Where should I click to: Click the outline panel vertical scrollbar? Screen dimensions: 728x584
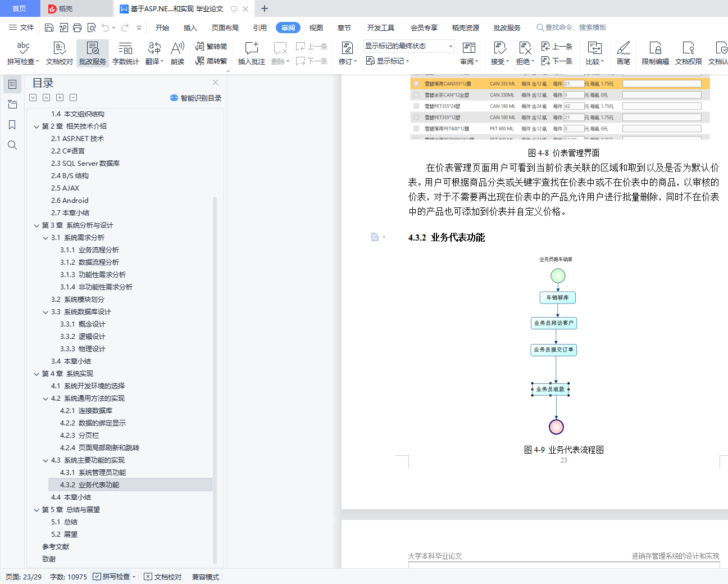click(215, 379)
